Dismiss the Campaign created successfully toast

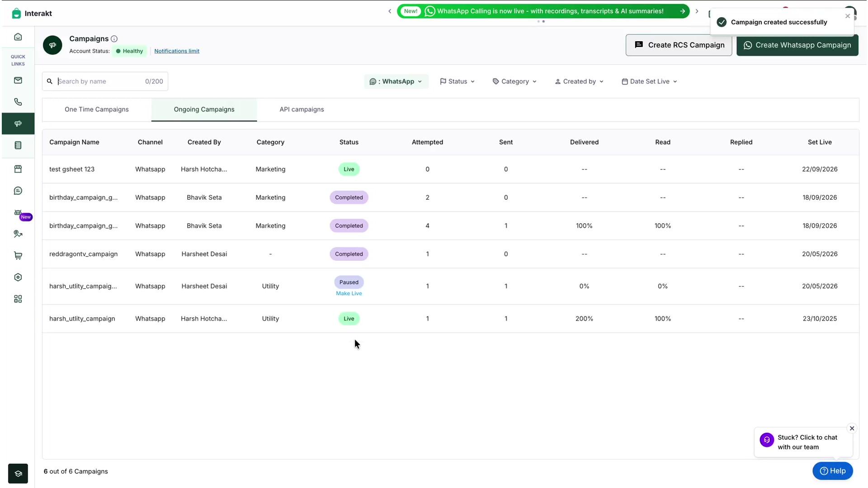(x=847, y=16)
